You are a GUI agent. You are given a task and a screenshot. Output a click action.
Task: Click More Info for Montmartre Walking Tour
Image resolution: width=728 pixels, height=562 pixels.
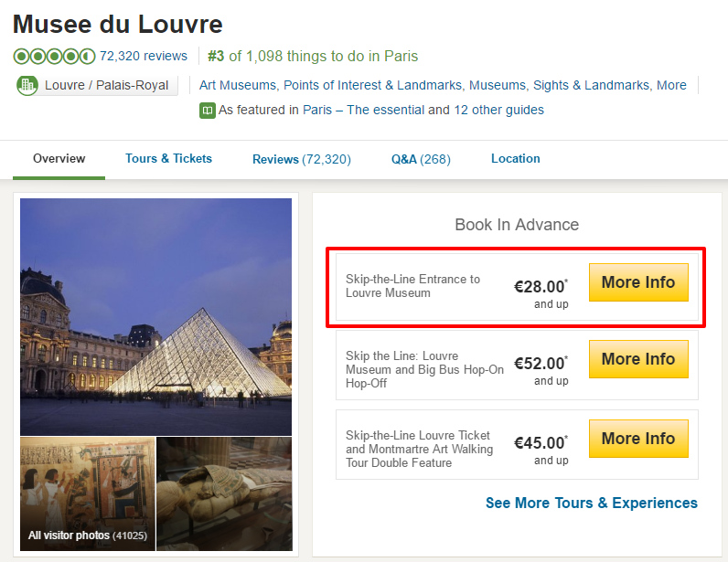[637, 439]
